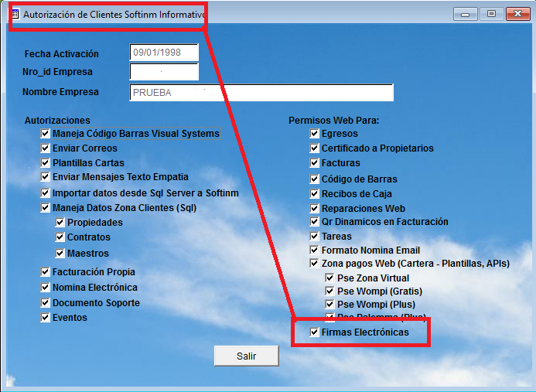Viewport: 536px width, 392px height.
Task: Toggle Firmas Electrónicas checkbox
Action: coord(314,332)
